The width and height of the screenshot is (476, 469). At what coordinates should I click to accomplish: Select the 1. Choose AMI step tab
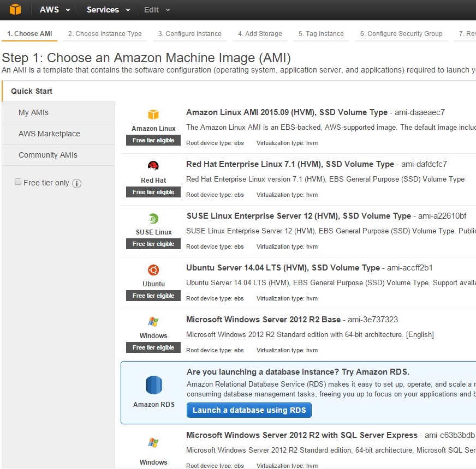tap(29, 34)
